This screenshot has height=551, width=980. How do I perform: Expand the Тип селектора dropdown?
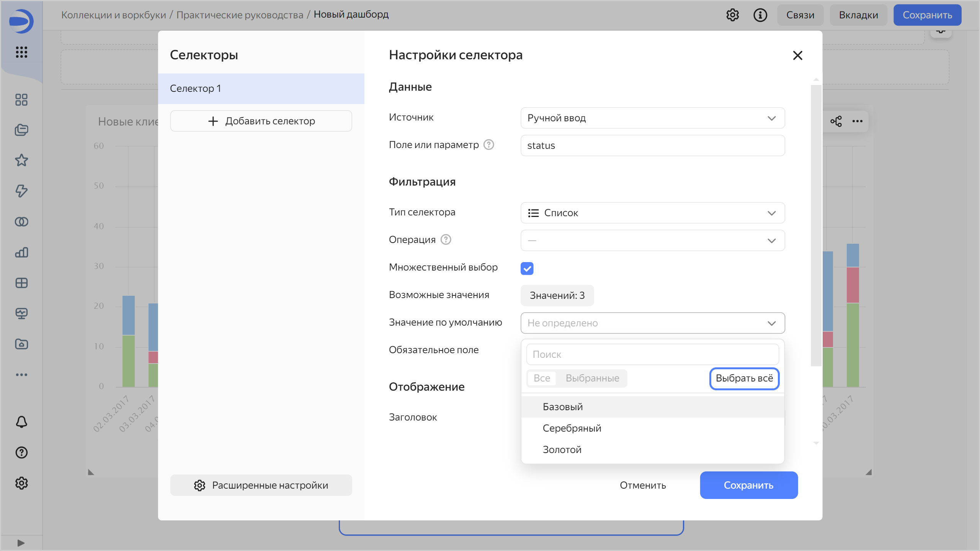652,213
